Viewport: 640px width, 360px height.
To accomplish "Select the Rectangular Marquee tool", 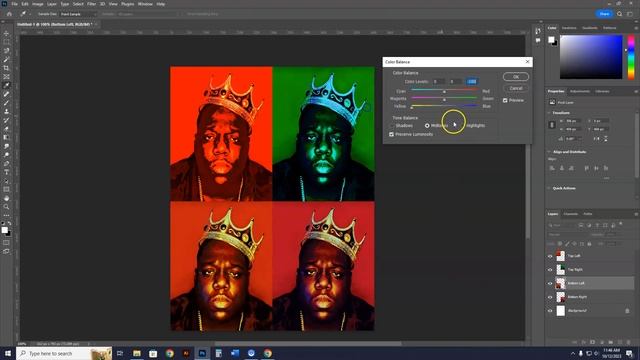I will (x=6, y=42).
